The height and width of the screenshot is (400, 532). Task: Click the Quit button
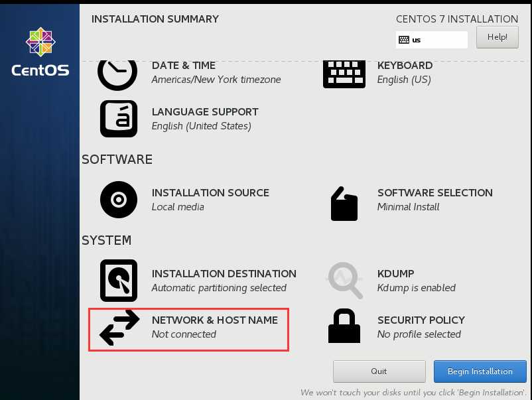(379, 371)
